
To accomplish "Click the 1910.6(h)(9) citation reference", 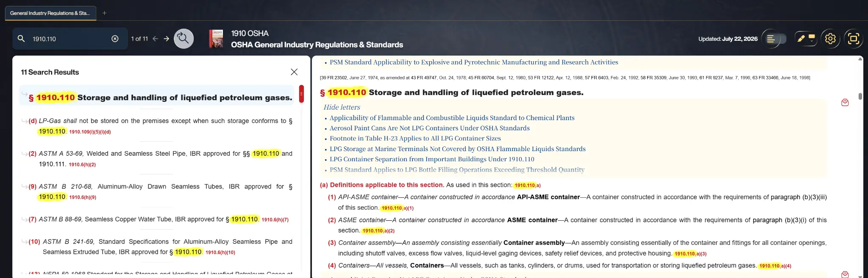I will click(83, 197).
